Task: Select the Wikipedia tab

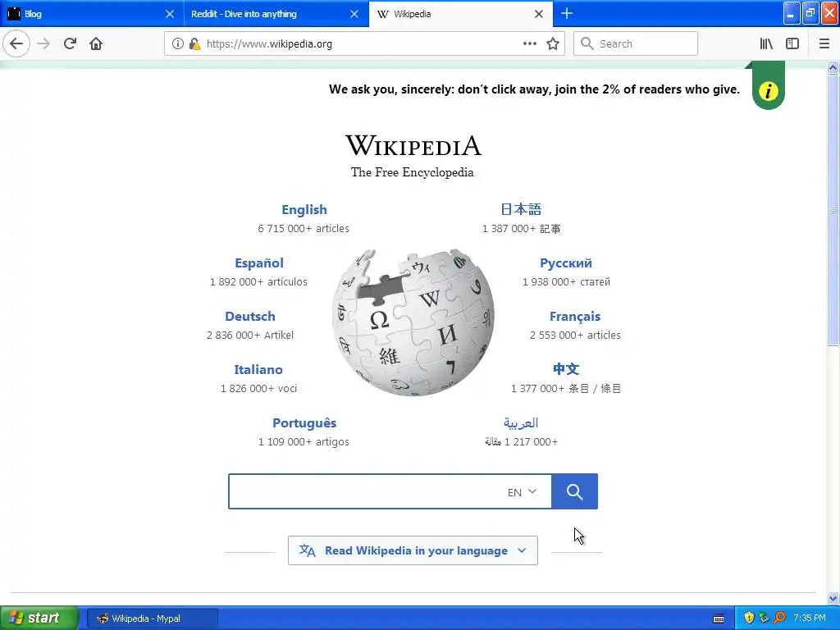Action: tap(461, 14)
